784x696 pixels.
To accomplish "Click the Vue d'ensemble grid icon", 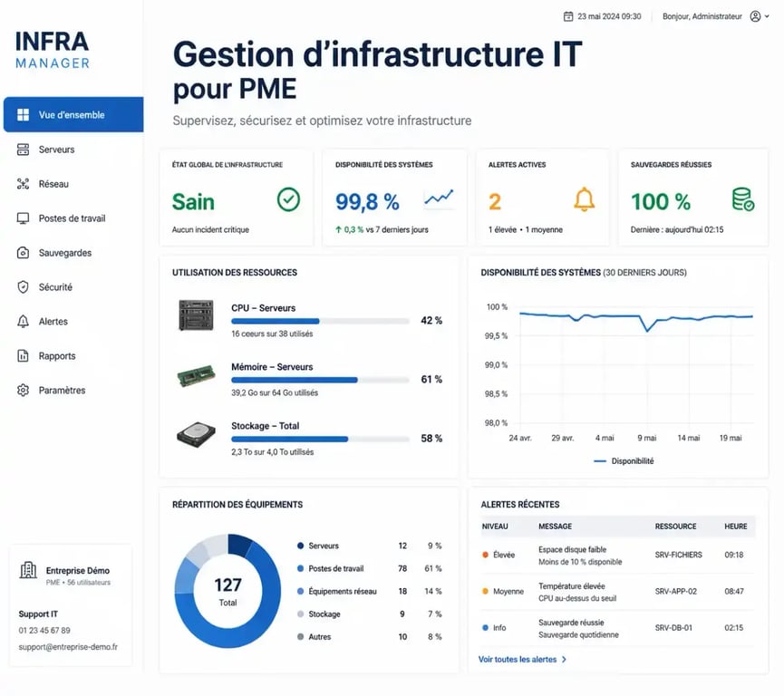I will click(x=23, y=114).
